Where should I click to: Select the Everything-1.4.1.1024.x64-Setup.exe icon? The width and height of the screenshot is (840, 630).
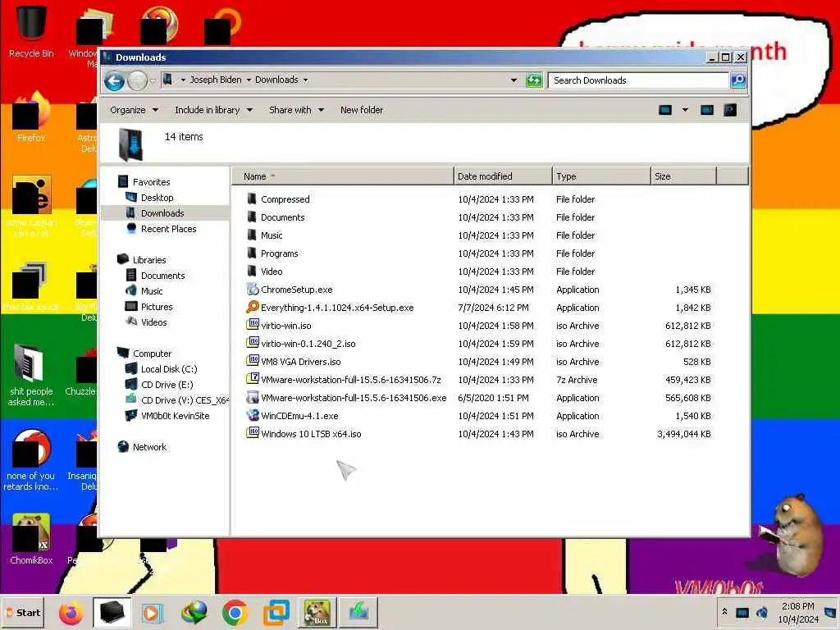tap(253, 308)
